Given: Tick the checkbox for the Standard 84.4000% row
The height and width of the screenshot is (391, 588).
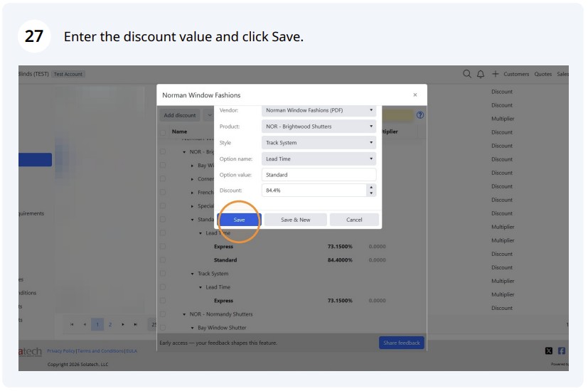Looking at the screenshot, I should (163, 259).
